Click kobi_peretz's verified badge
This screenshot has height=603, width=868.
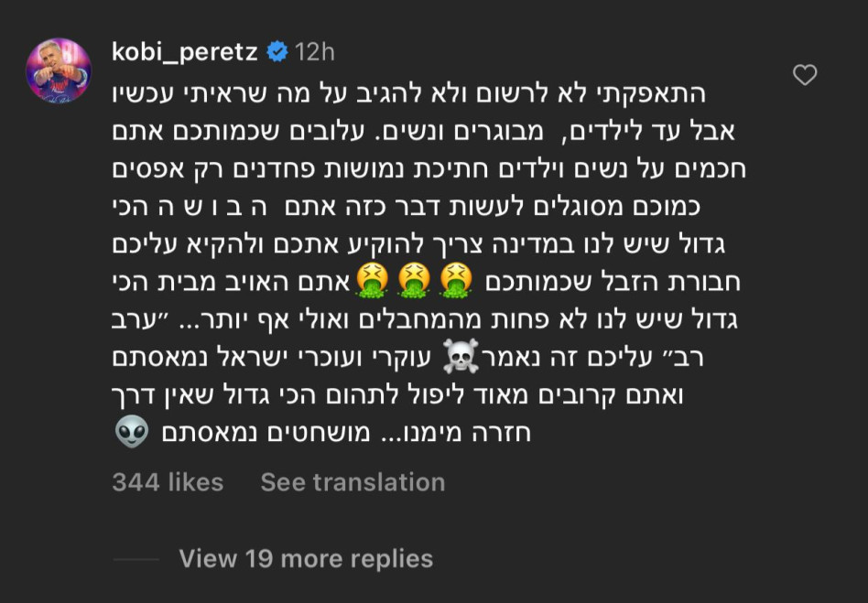(x=276, y=51)
